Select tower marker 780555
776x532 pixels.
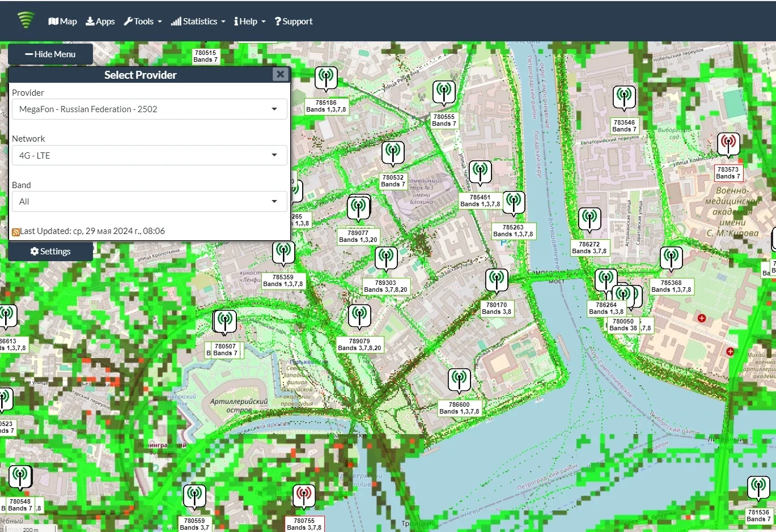pyautogui.click(x=444, y=93)
